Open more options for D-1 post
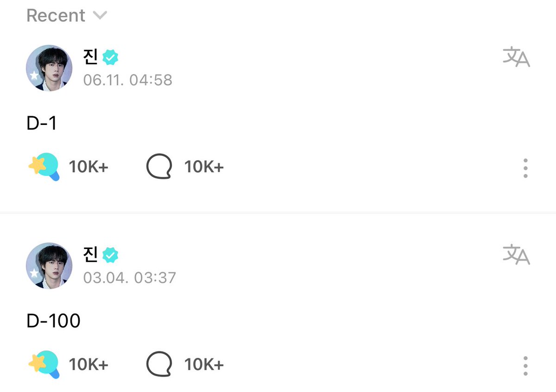The width and height of the screenshot is (556, 392). pyautogui.click(x=525, y=168)
